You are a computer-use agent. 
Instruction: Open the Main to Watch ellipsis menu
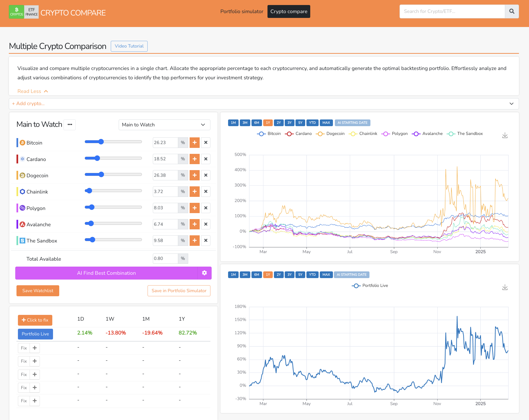pos(70,124)
